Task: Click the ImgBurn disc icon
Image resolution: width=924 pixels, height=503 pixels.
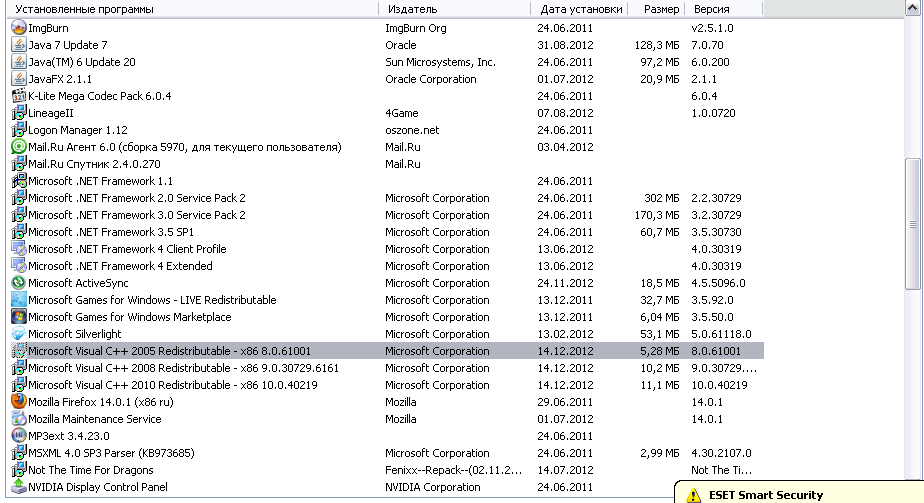Action: (18, 28)
